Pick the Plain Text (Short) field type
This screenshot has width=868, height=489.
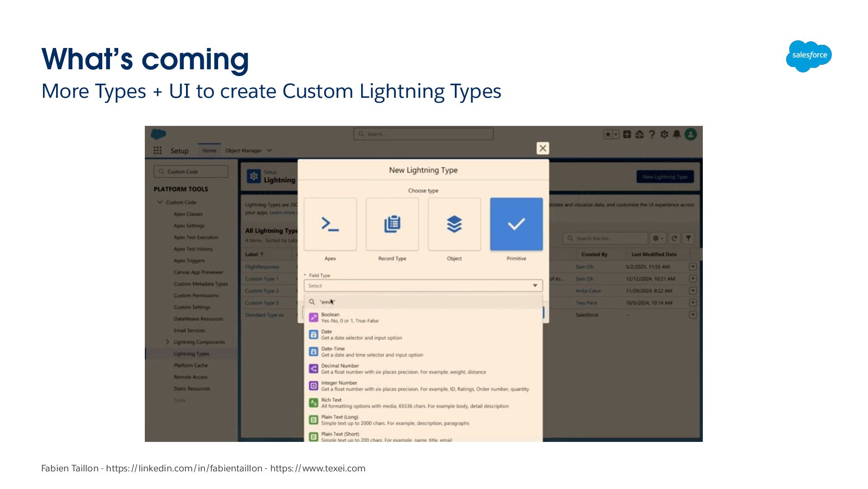pyautogui.click(x=423, y=436)
